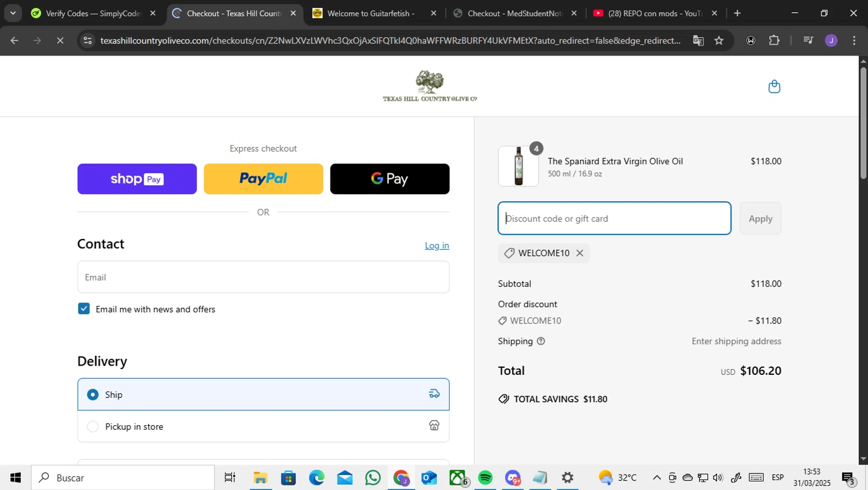Click the Log in link
This screenshot has height=490, width=868.
[437, 246]
